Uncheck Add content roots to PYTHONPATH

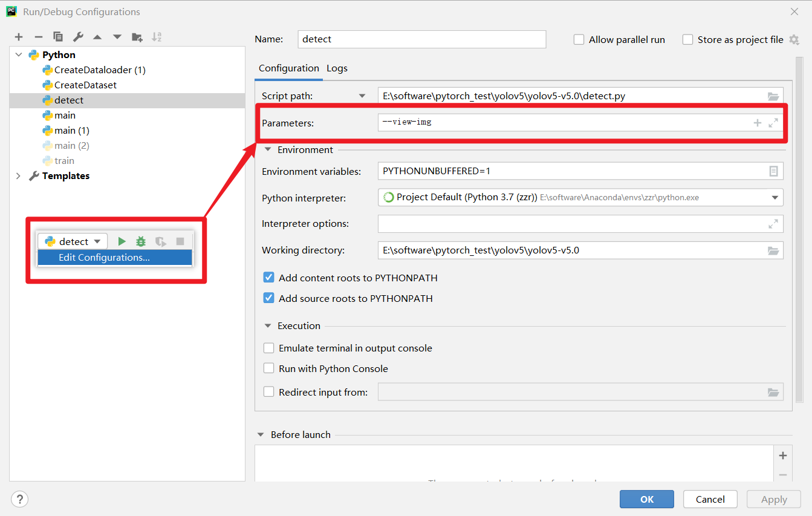pos(269,278)
